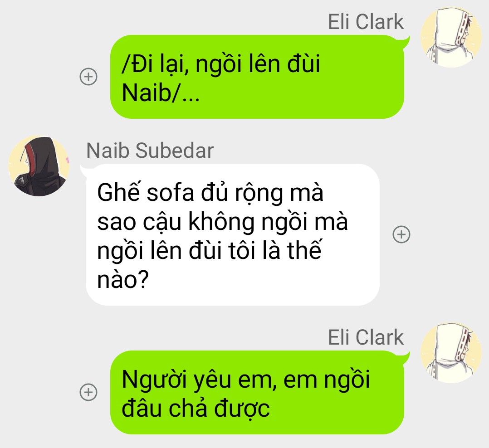Viewport: 489px width, 448px height.
Task: Tap the plus icon beside Naib's sofa message
Action: point(401,234)
